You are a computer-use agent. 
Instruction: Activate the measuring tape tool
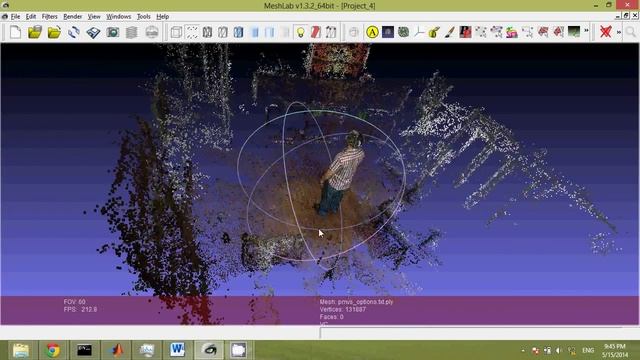click(x=434, y=32)
